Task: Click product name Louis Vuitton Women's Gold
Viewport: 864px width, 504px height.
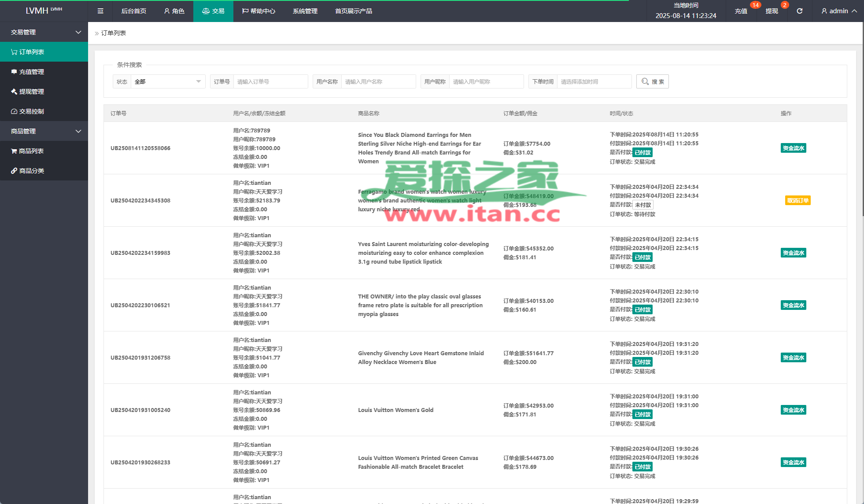Action: [395, 410]
